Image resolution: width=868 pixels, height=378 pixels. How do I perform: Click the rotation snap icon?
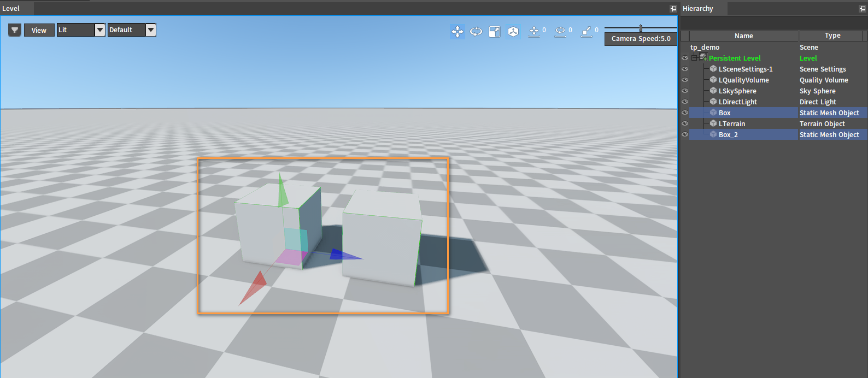click(x=560, y=32)
